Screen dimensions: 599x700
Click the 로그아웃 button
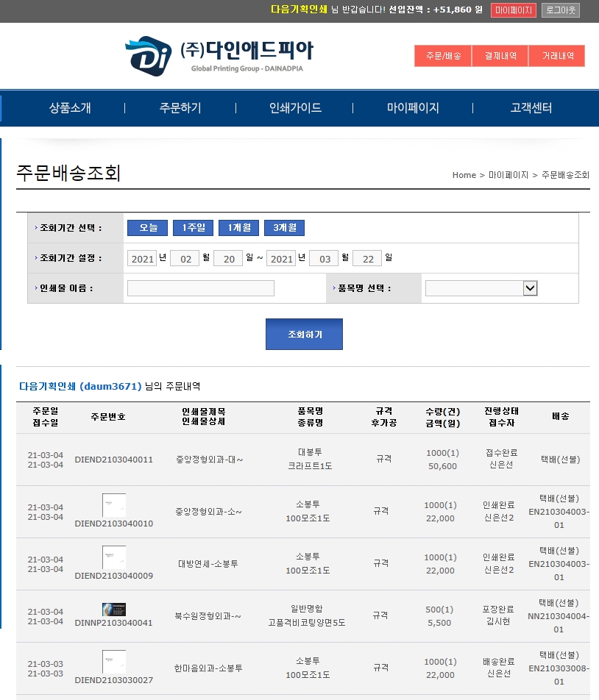[561, 10]
